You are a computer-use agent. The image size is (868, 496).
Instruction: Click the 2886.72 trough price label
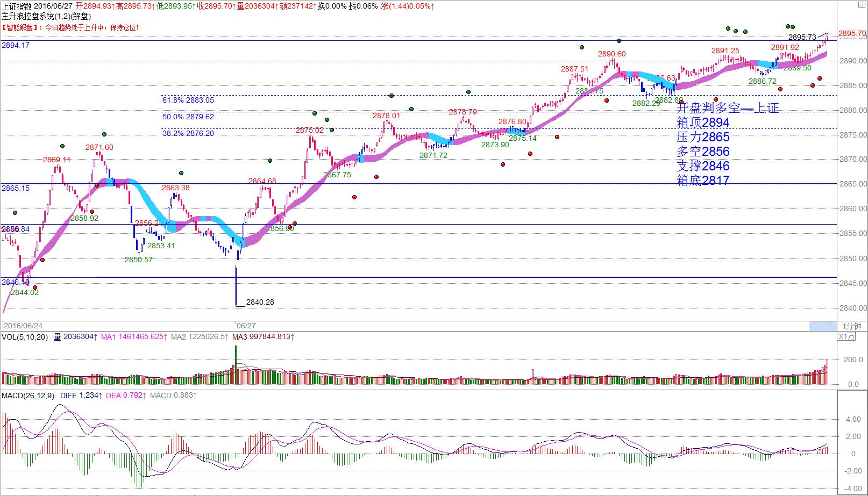763,81
